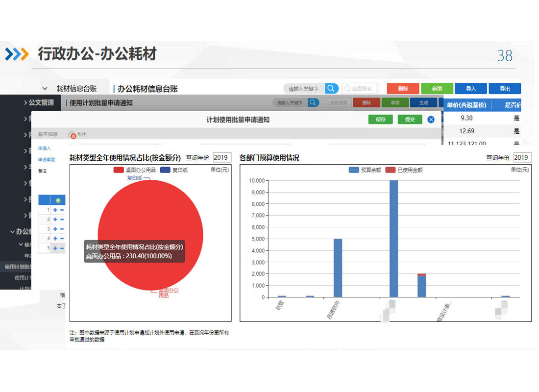
Task: Focus the top 高级搜索 field
Action: coord(359,88)
